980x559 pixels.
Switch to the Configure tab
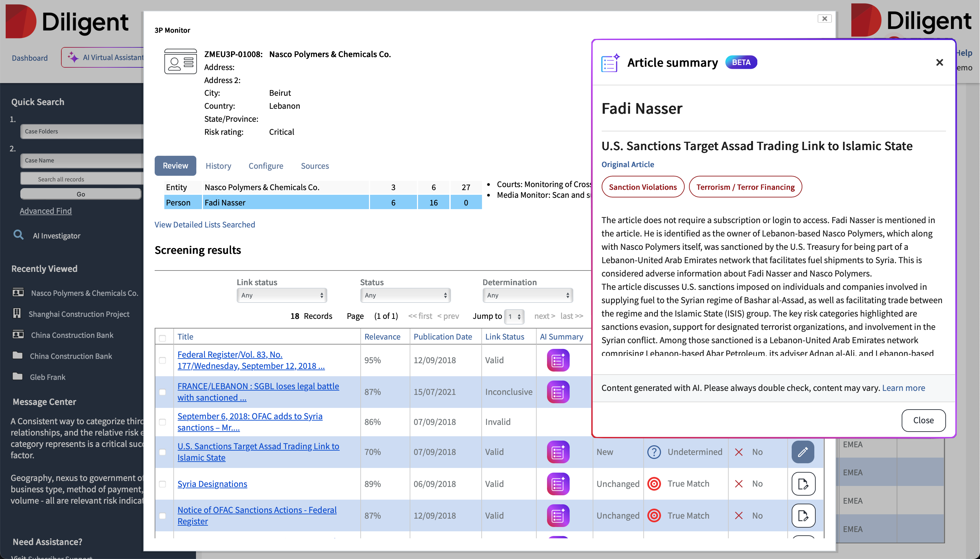(x=266, y=165)
